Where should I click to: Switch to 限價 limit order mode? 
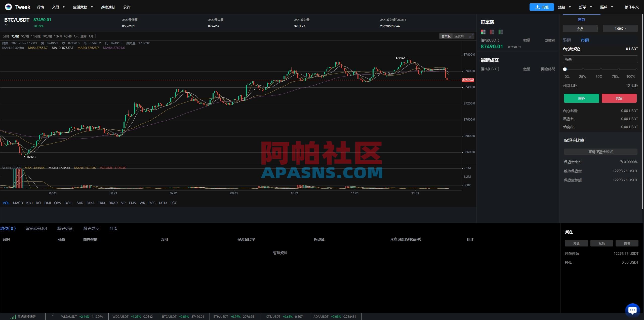567,40
